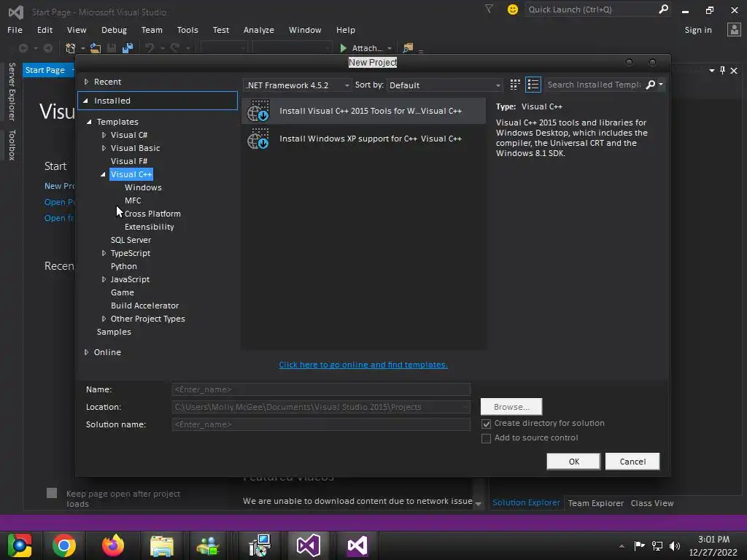This screenshot has width=747, height=560.
Task: Expand the Online section
Action: pyautogui.click(x=86, y=352)
